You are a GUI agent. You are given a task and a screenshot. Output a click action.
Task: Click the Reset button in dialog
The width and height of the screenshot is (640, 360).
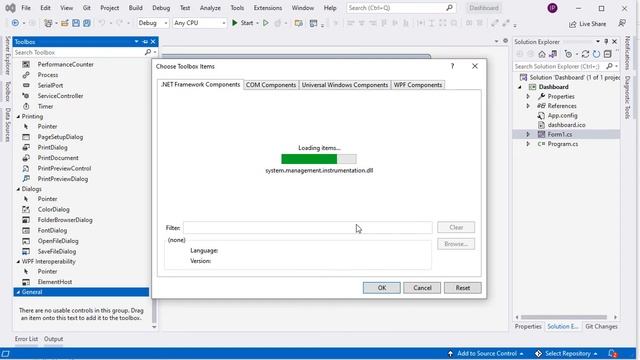point(462,288)
